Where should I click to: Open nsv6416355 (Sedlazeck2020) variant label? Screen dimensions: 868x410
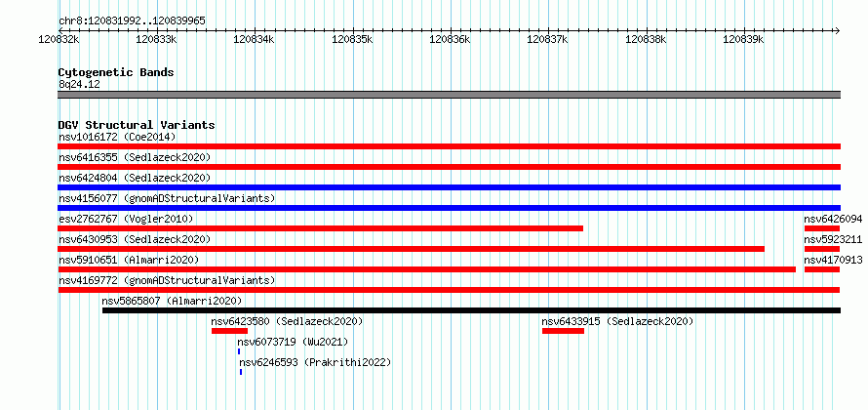tap(135, 157)
